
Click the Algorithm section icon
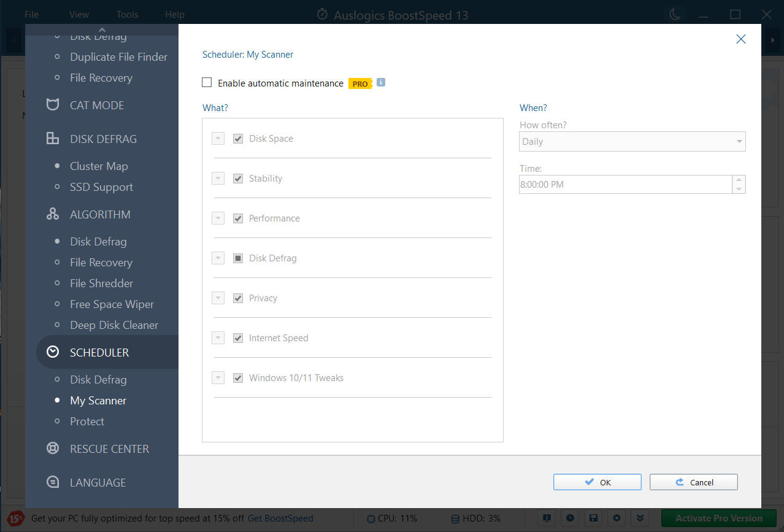click(53, 214)
